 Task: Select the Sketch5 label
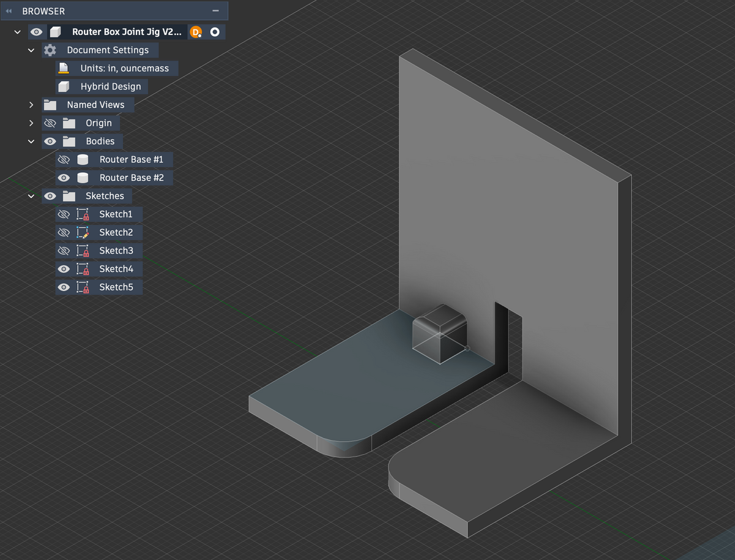coord(116,287)
